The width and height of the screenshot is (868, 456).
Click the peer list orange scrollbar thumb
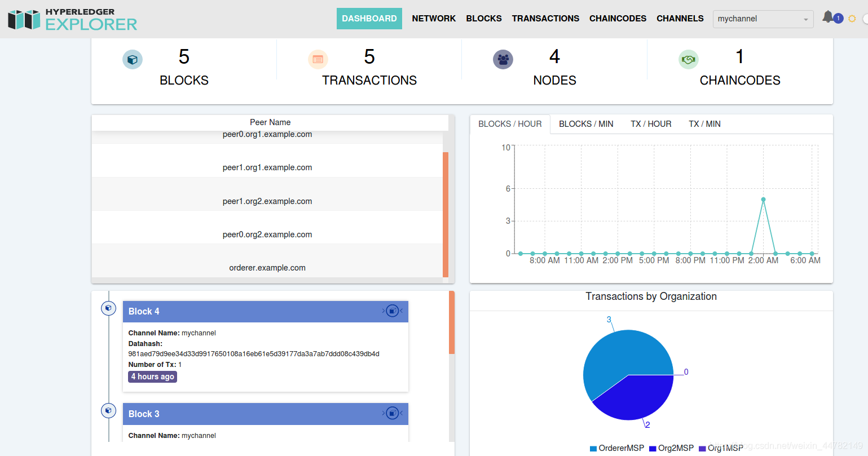pyautogui.click(x=446, y=215)
